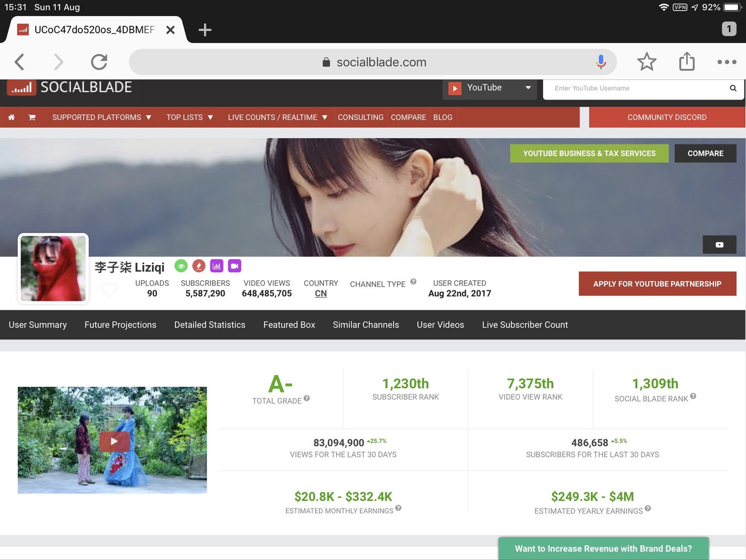Open the shopping cart icon
The width and height of the screenshot is (746, 560).
click(32, 117)
